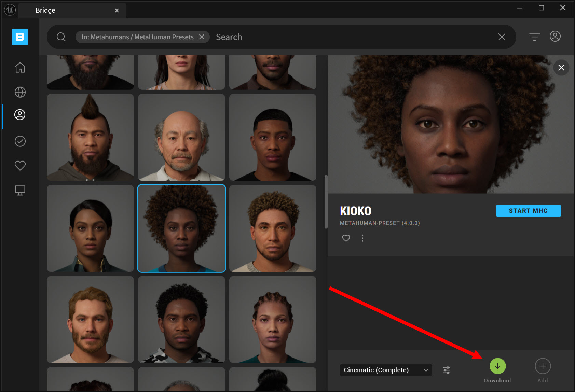Open the Home section in the sidebar

point(20,67)
